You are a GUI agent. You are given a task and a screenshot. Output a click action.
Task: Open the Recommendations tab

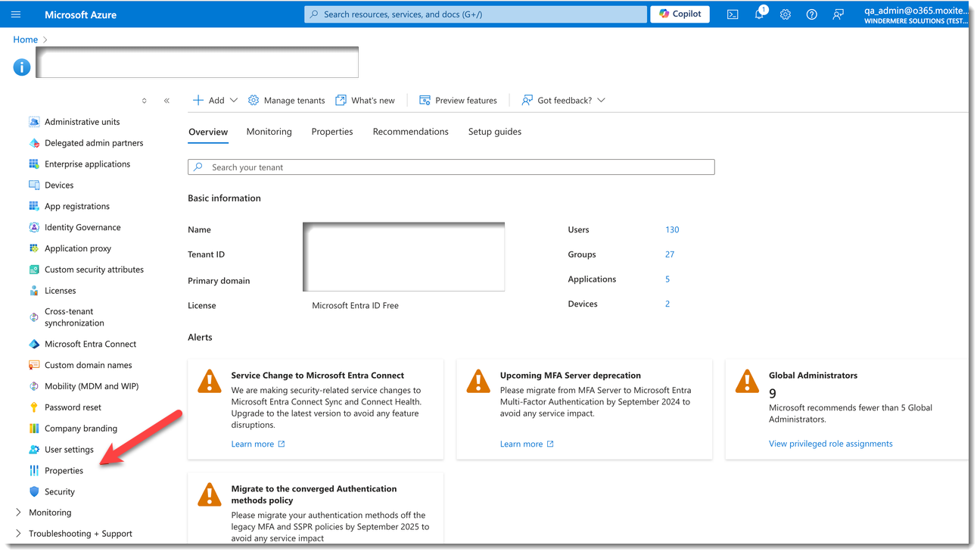click(x=411, y=132)
